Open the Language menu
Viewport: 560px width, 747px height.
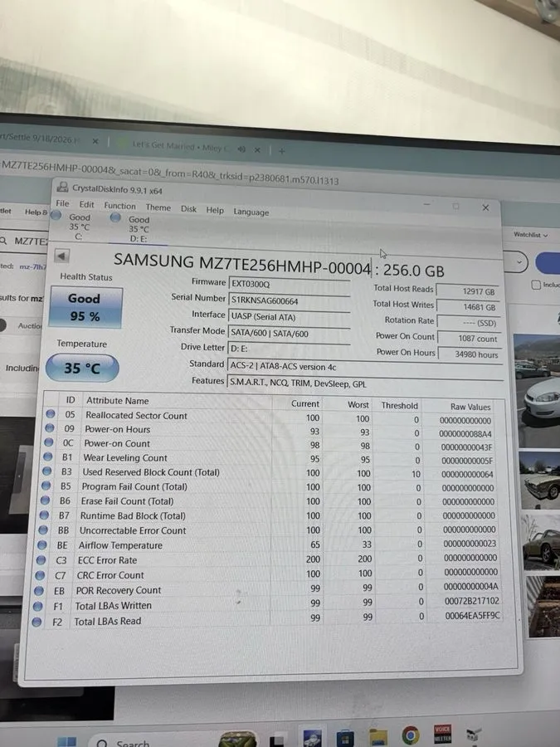click(251, 212)
